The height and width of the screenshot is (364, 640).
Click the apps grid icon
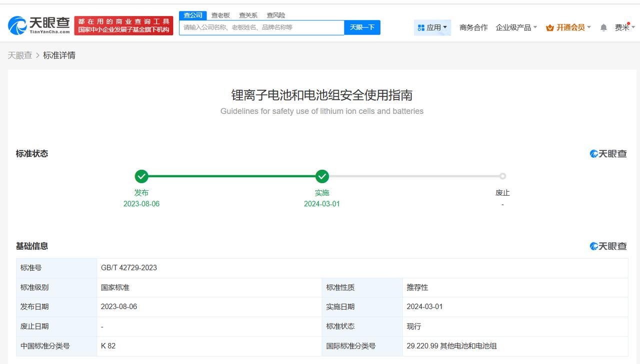(421, 27)
